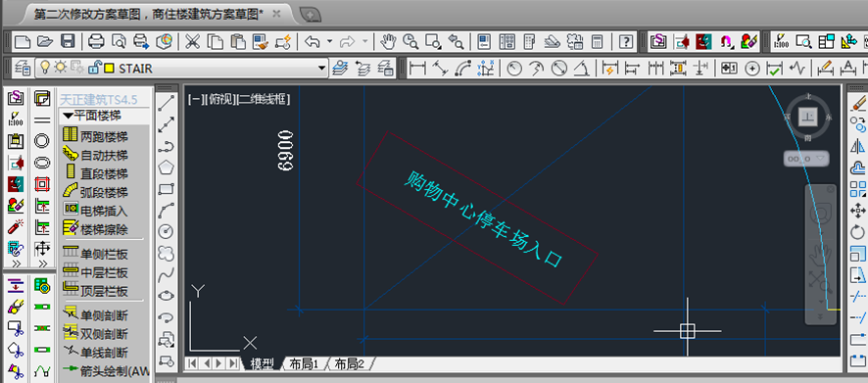
Task: Select the Radius dimension tool
Action: click(x=514, y=69)
